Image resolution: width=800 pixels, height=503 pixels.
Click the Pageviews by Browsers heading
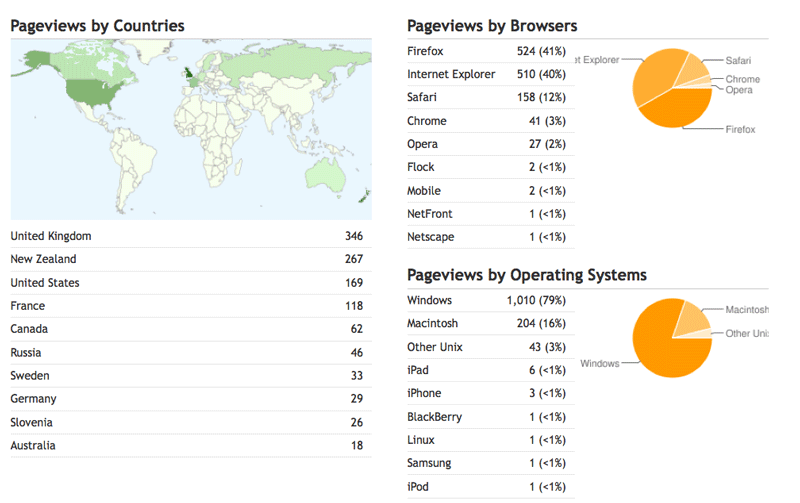point(492,26)
